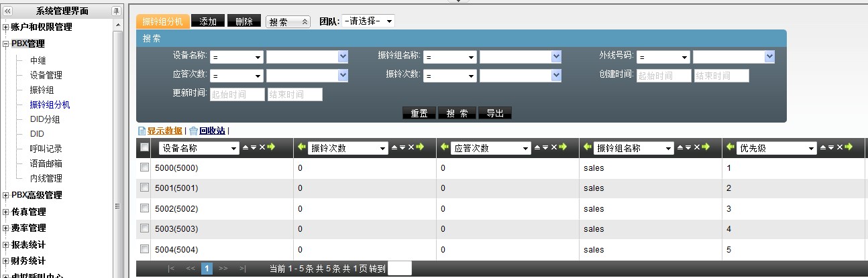Screen dimensions: 868x278
Task: Move 优先级 column right with green arrow
Action: pos(849,147)
